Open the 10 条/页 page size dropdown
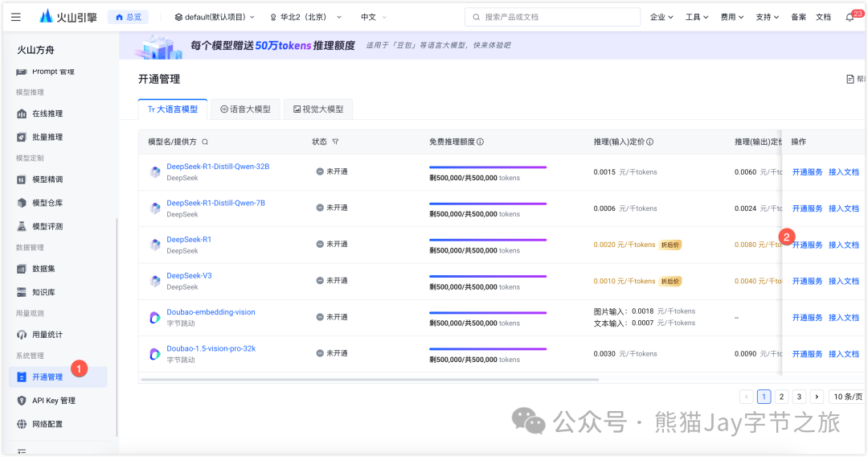The height and width of the screenshot is (457, 868). pyautogui.click(x=847, y=397)
